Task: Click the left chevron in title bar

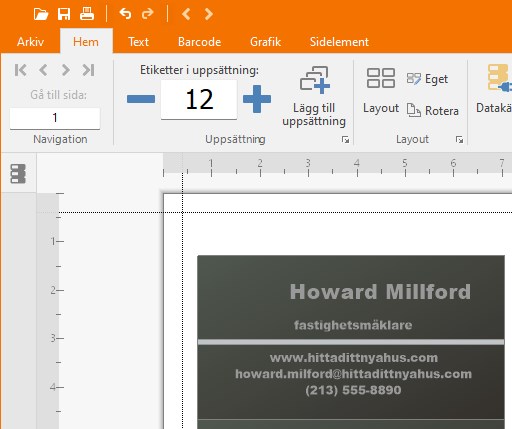Action: point(186,14)
